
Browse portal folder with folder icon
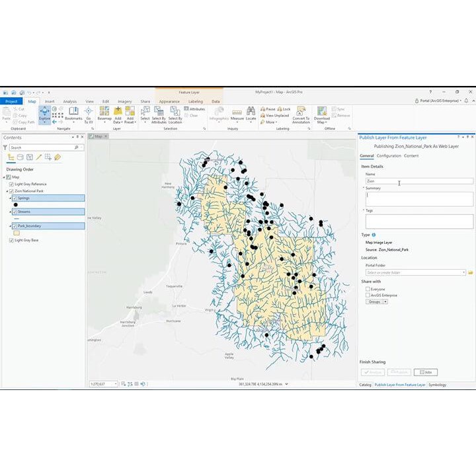471,272
